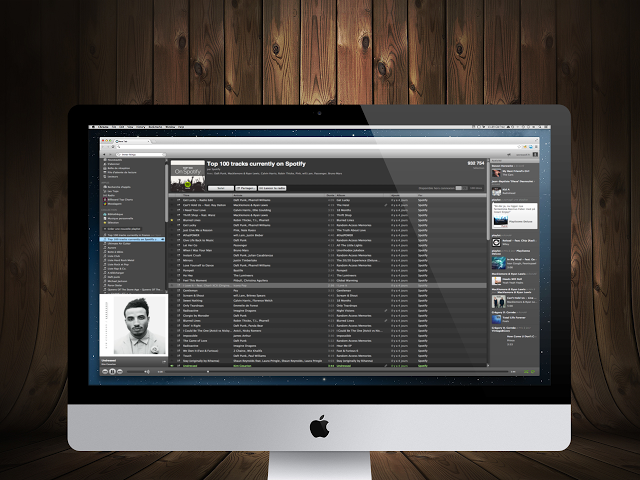Open Recherche d'applis in the sidebar

(x=119, y=187)
